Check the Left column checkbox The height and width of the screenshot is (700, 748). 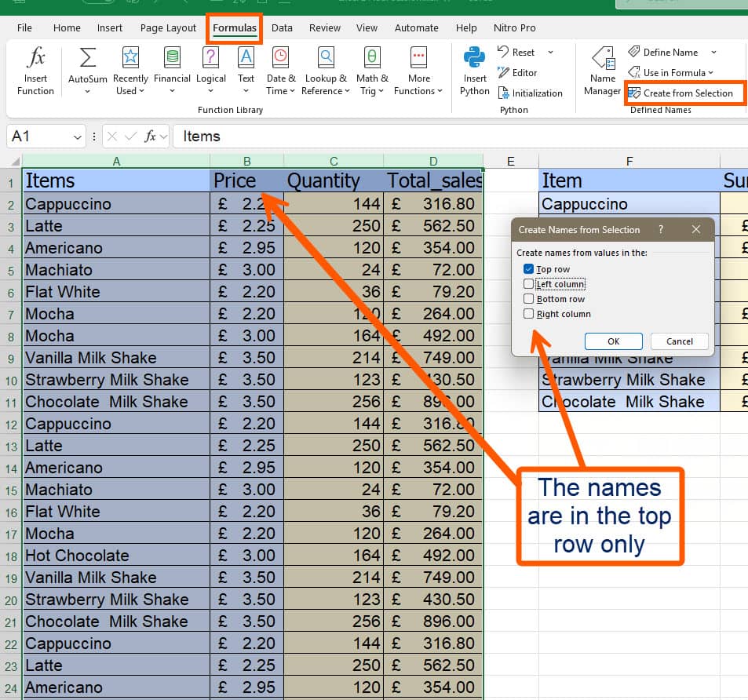pos(528,284)
